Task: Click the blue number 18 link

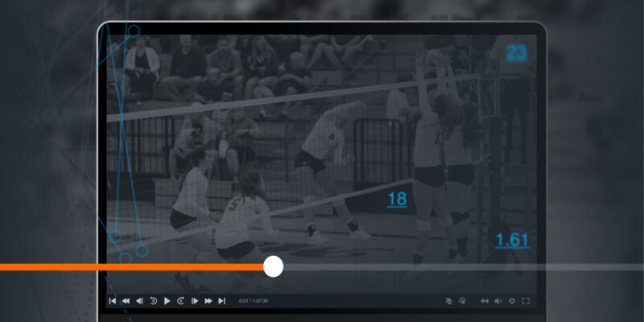Action: (397, 199)
